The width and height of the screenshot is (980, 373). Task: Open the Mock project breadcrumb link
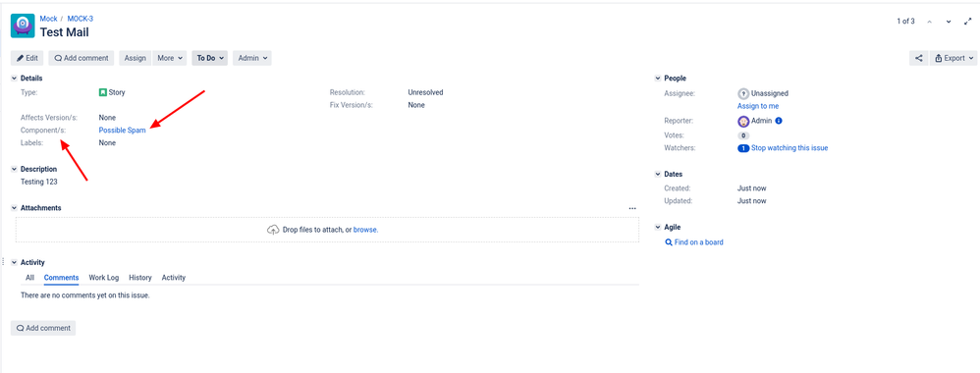[x=48, y=20]
